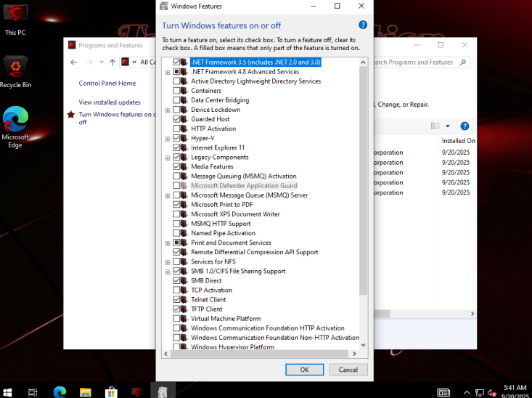Open the recent locations dropdown arrow
532x398 pixels.
pos(102,62)
